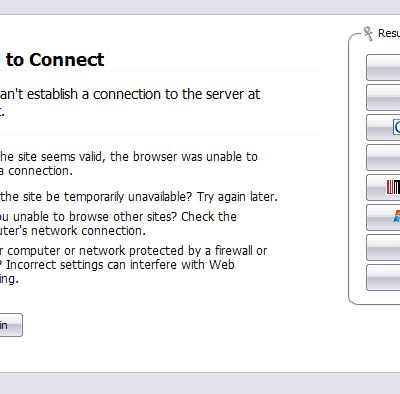The width and height of the screenshot is (400, 394).
Task: Click the 'protected by a firewall' paragraph
Action: coord(133,264)
